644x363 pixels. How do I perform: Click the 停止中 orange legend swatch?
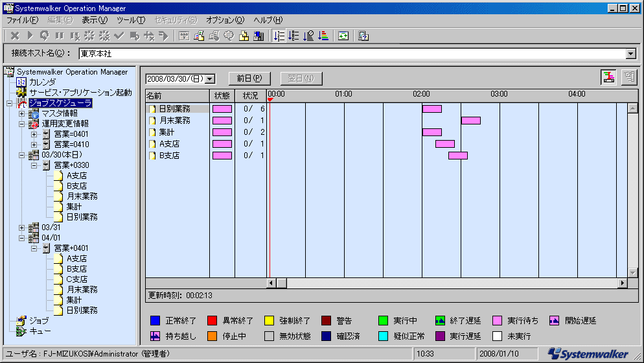212,336
